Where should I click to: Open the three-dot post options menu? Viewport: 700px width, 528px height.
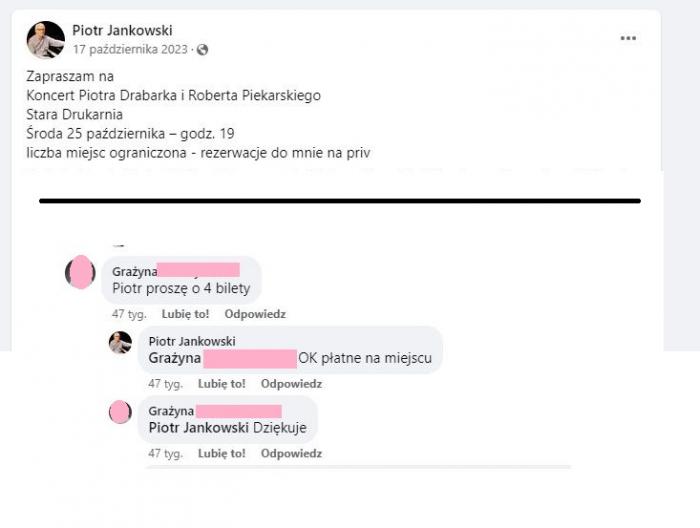click(x=628, y=38)
